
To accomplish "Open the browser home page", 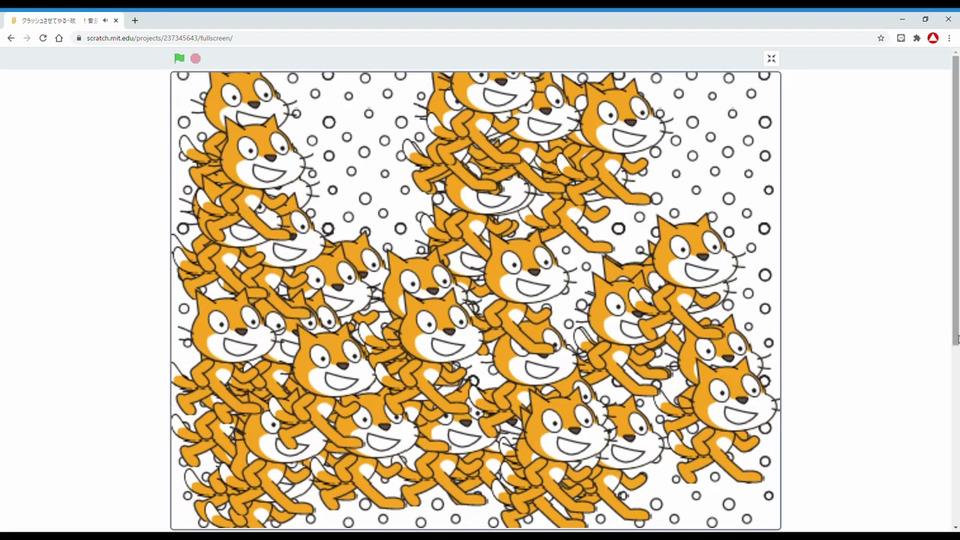I will click(59, 38).
